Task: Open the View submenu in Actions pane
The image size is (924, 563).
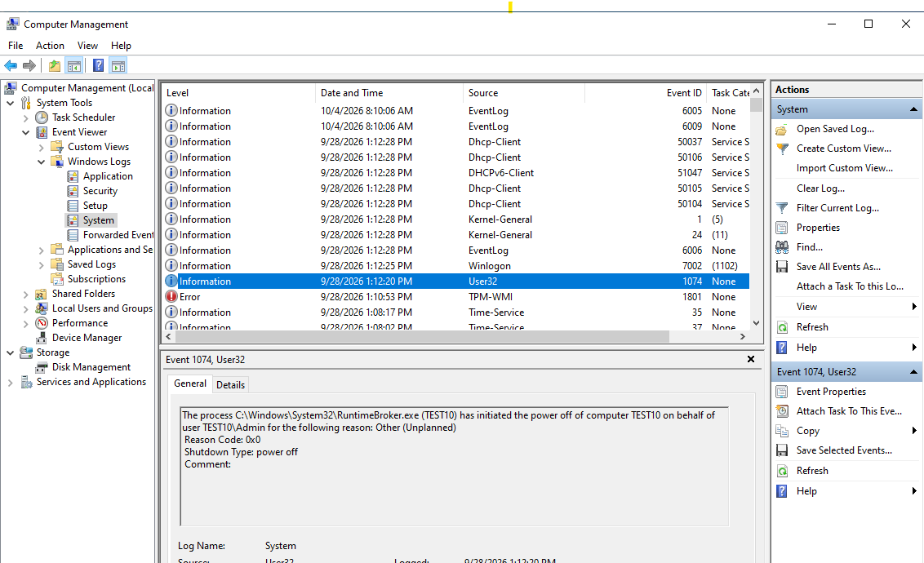Action: [x=846, y=307]
